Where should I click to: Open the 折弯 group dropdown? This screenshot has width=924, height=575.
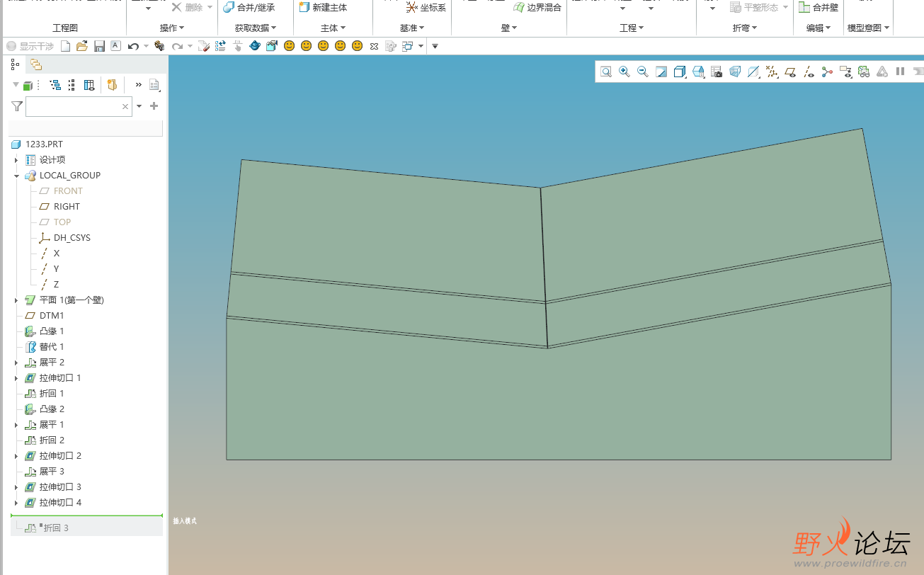pyautogui.click(x=744, y=28)
